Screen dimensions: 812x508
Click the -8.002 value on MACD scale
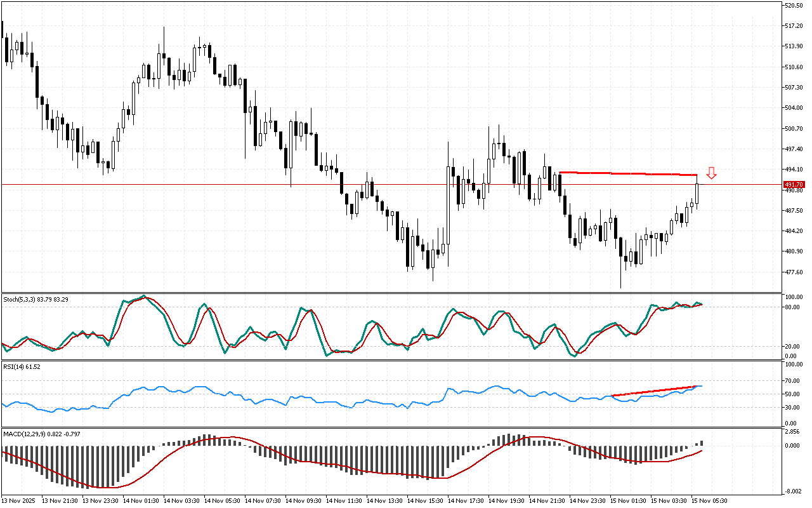pyautogui.click(x=793, y=491)
